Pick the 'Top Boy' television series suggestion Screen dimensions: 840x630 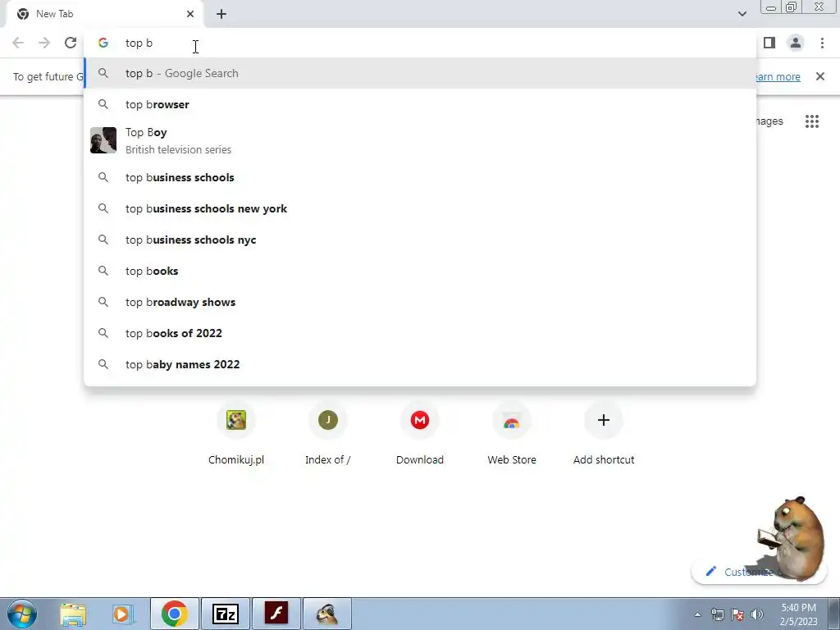(x=420, y=140)
